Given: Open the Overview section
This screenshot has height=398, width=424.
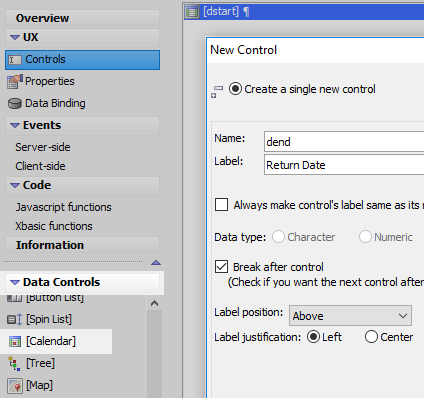Looking at the screenshot, I should click(x=82, y=18).
